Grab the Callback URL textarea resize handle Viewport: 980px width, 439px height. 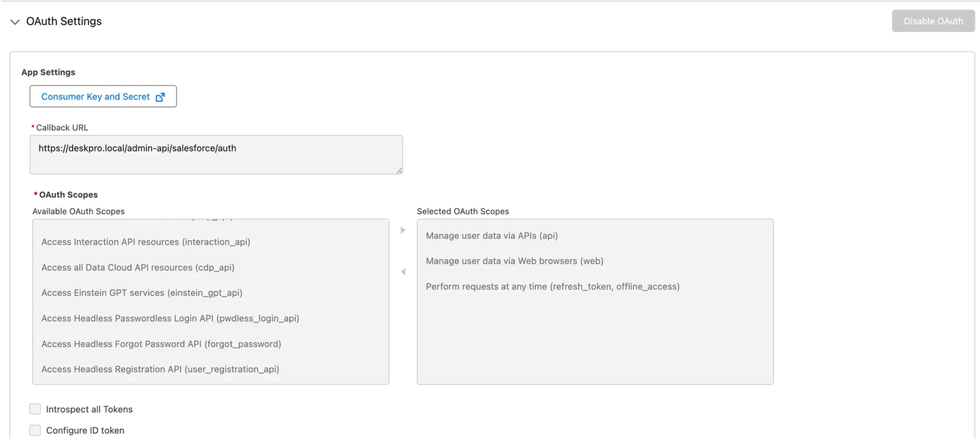[399, 171]
